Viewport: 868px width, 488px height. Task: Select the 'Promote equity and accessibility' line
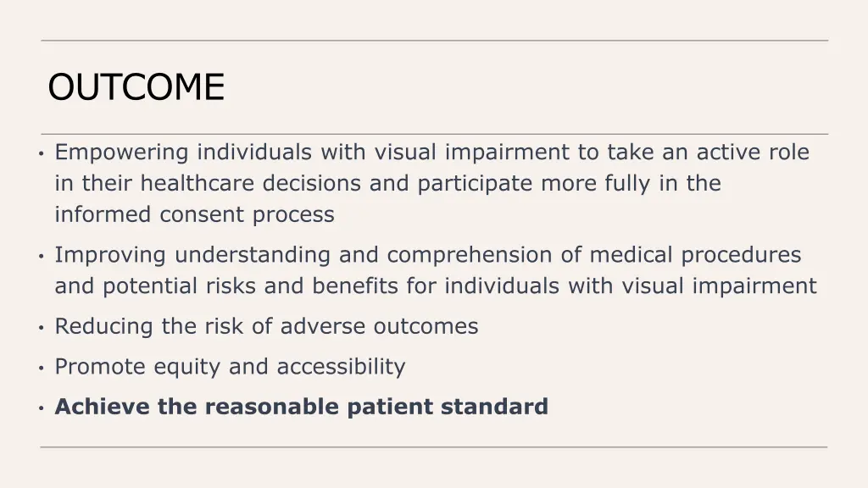230,367
